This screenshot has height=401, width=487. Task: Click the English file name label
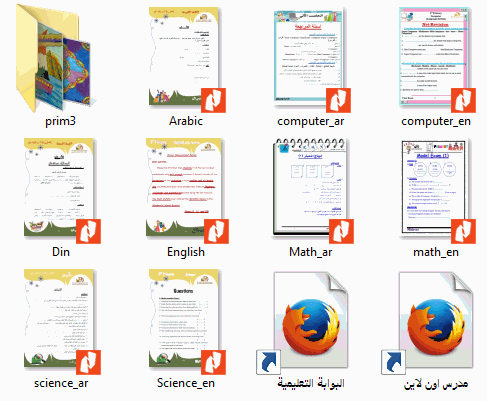click(186, 253)
